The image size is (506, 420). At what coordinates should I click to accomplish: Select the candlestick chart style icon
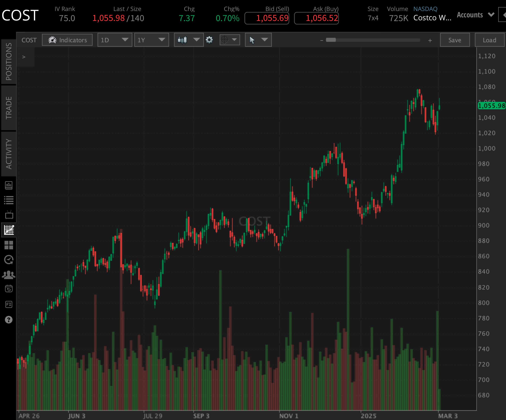183,40
